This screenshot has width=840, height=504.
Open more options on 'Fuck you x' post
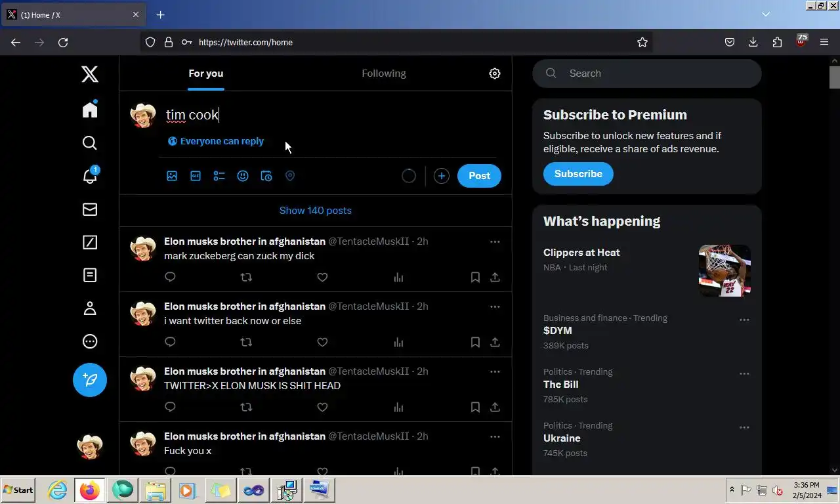495,436
